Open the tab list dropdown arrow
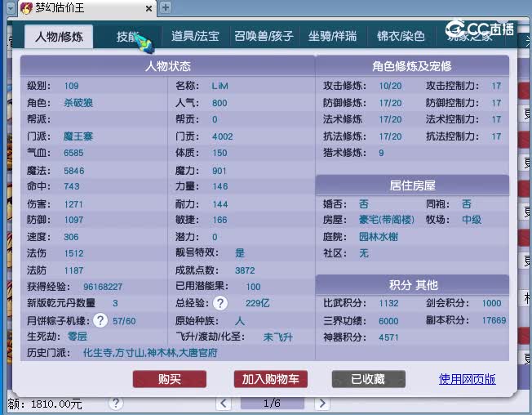 click(11, 8)
